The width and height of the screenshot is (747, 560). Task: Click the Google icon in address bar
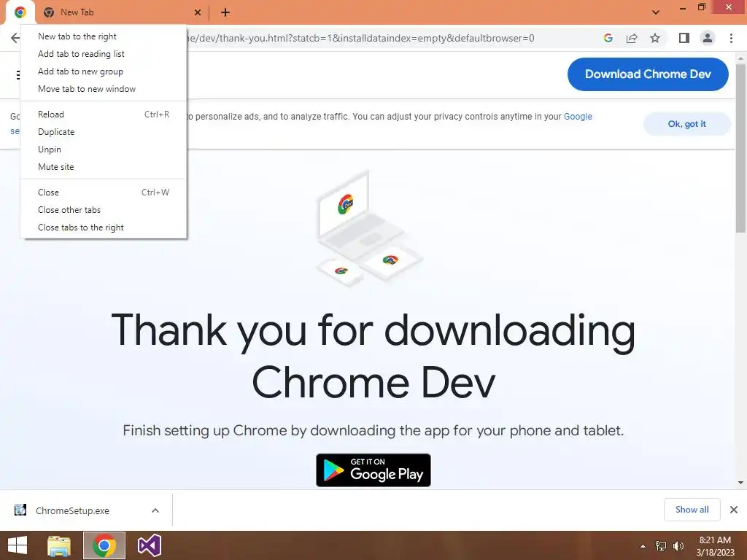click(x=608, y=38)
